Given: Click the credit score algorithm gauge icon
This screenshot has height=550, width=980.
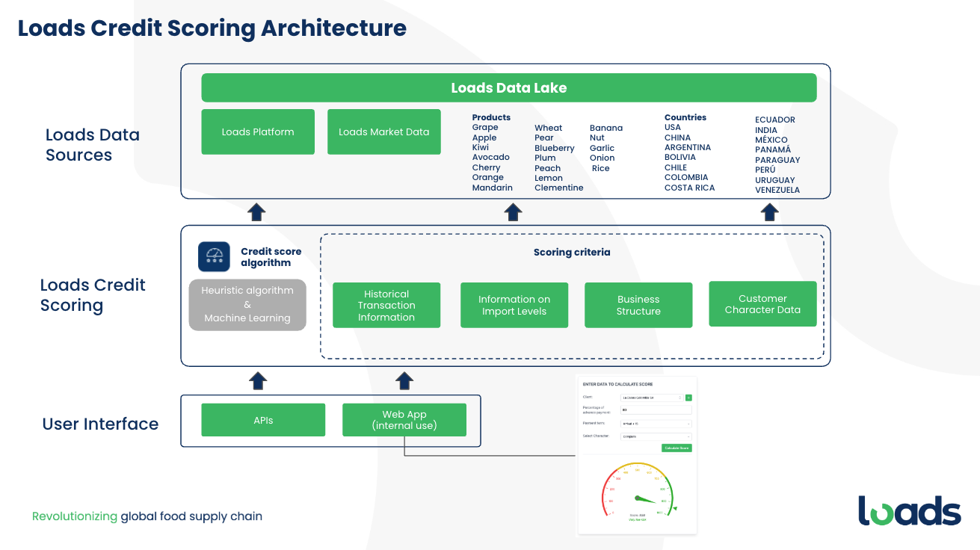Looking at the screenshot, I should point(214,256).
